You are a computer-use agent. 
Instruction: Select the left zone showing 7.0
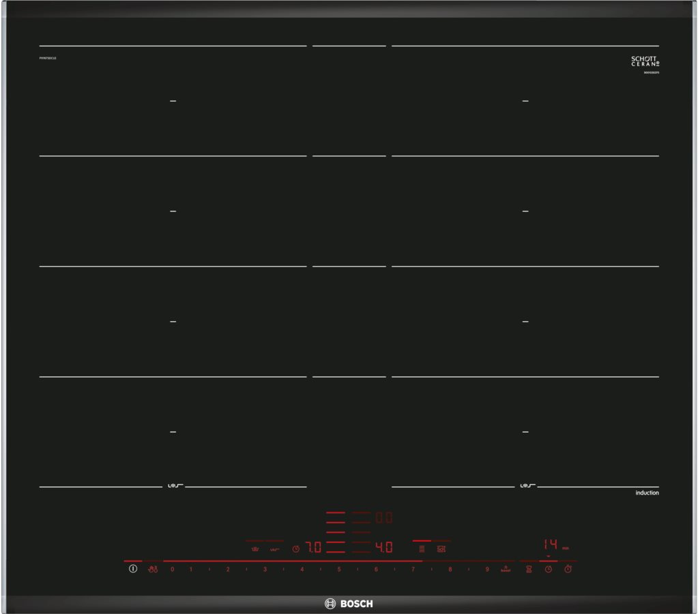pyautogui.click(x=313, y=547)
